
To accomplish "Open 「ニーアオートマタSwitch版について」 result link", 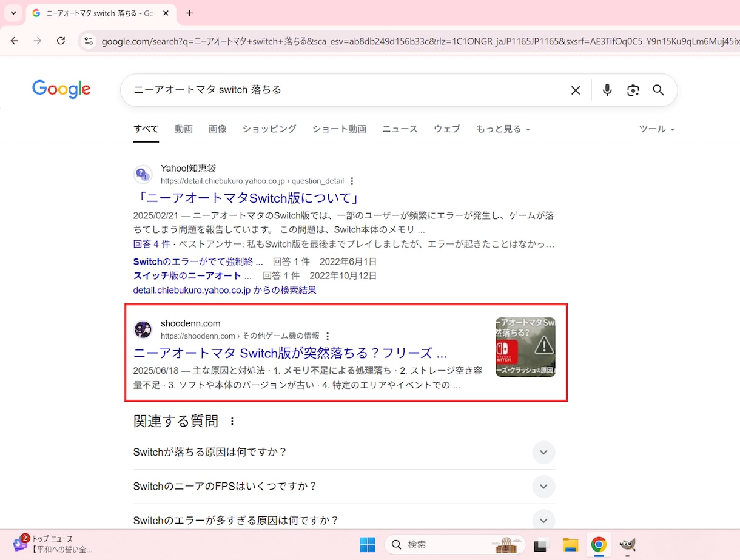I will click(247, 198).
